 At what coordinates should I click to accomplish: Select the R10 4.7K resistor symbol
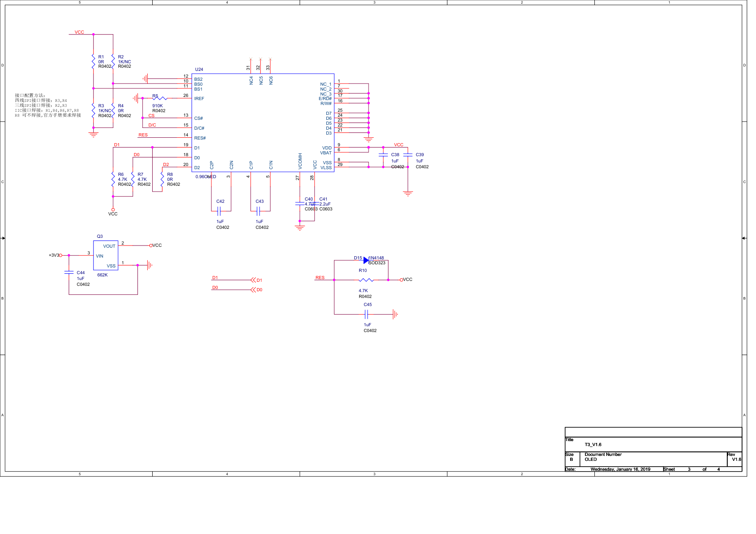[x=366, y=280]
